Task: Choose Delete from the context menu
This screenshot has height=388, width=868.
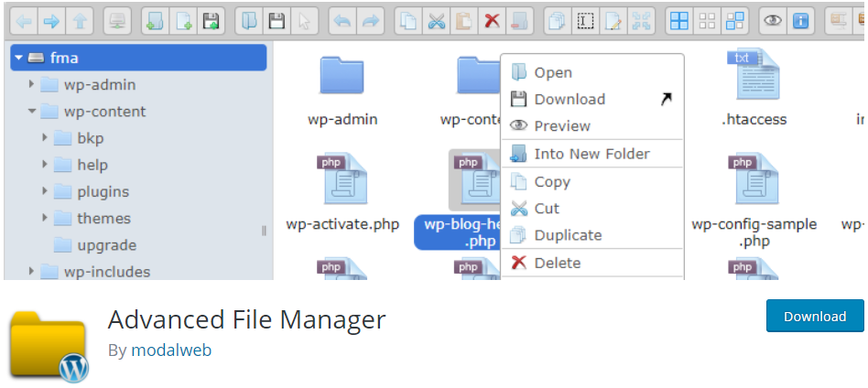Action: [x=592, y=263]
